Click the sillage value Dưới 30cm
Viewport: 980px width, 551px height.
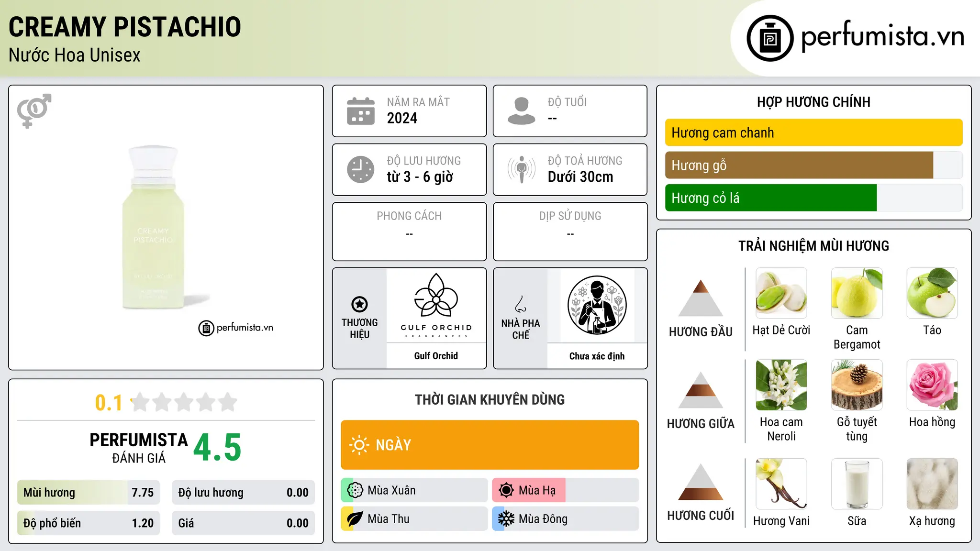pos(580,177)
